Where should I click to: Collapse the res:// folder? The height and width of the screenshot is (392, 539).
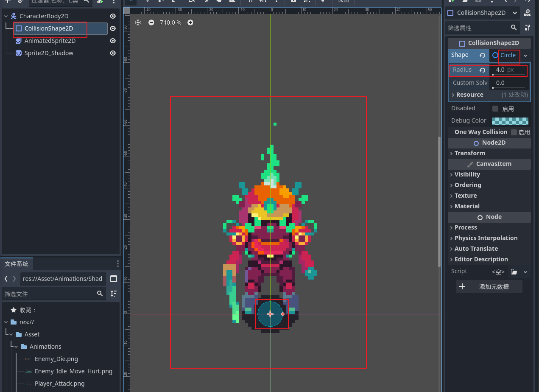click(x=6, y=322)
